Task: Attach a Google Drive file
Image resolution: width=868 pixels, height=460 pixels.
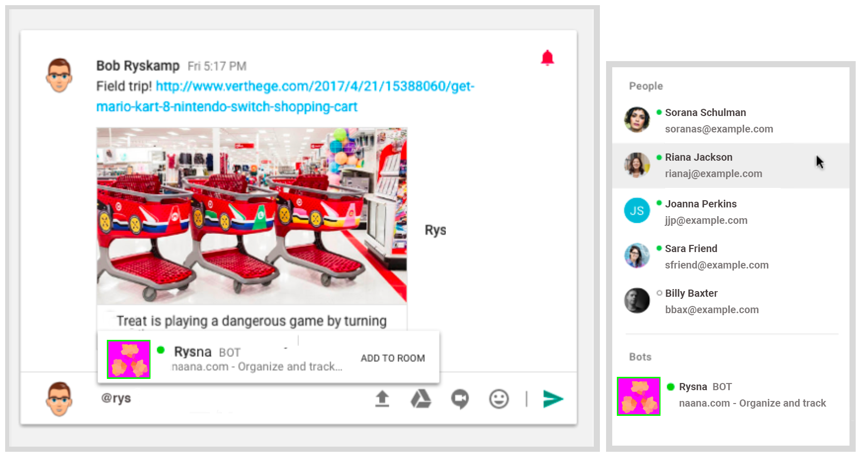Action: coord(421,399)
